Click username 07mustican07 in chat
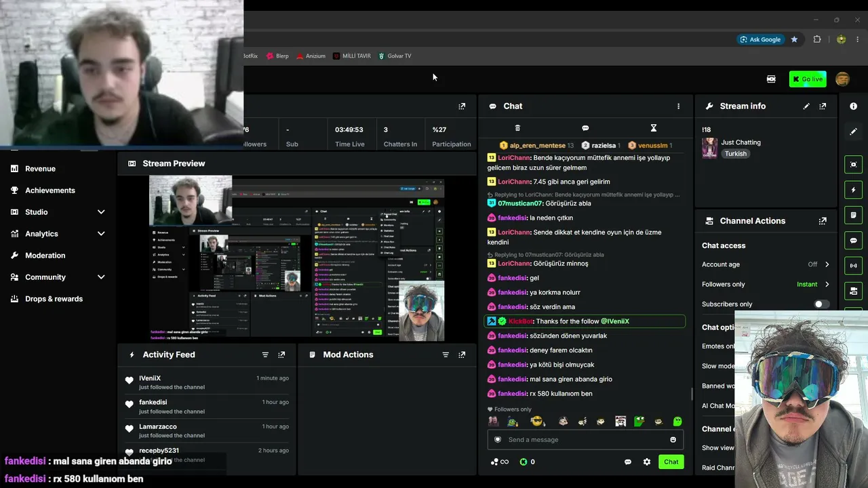 coord(520,203)
